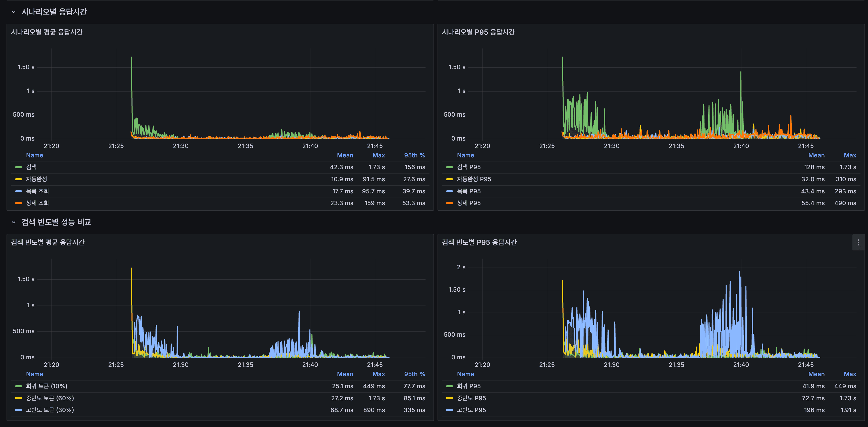Viewport: 868px width, 427px height.
Task: Sort 시나리오별 평균 legend by Name header
Action: point(34,155)
